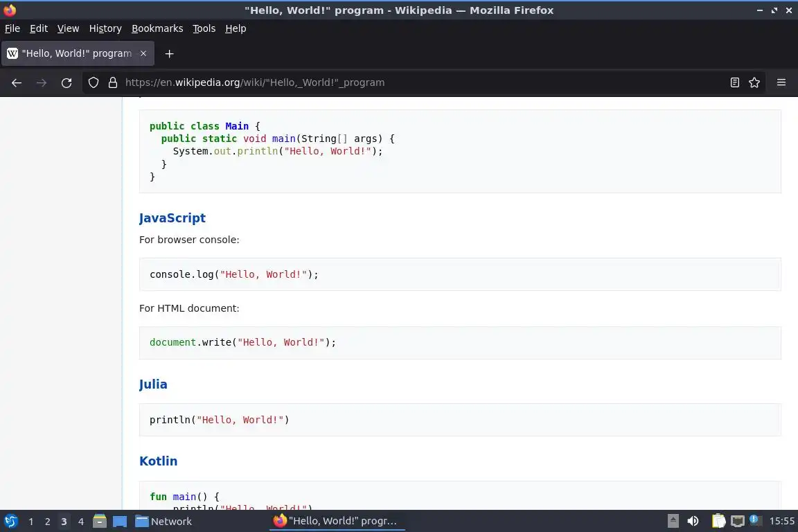Click the console.log code line
798x532 pixels.
click(234, 274)
